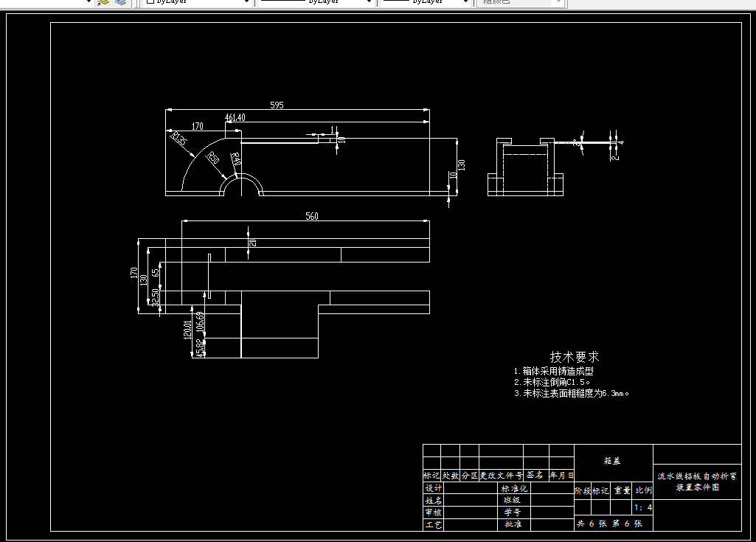Select the 45.82 dimension text
756x542 pixels.
pyautogui.click(x=200, y=347)
